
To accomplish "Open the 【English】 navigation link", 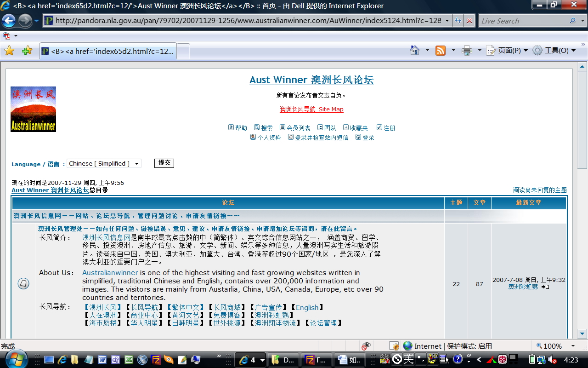I will 307,308.
